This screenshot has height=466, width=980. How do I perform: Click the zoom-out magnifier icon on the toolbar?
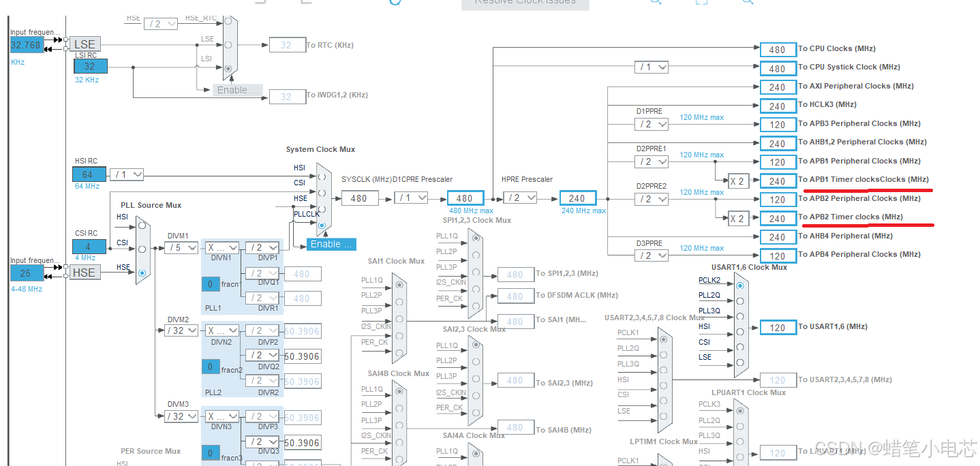tap(746, 3)
